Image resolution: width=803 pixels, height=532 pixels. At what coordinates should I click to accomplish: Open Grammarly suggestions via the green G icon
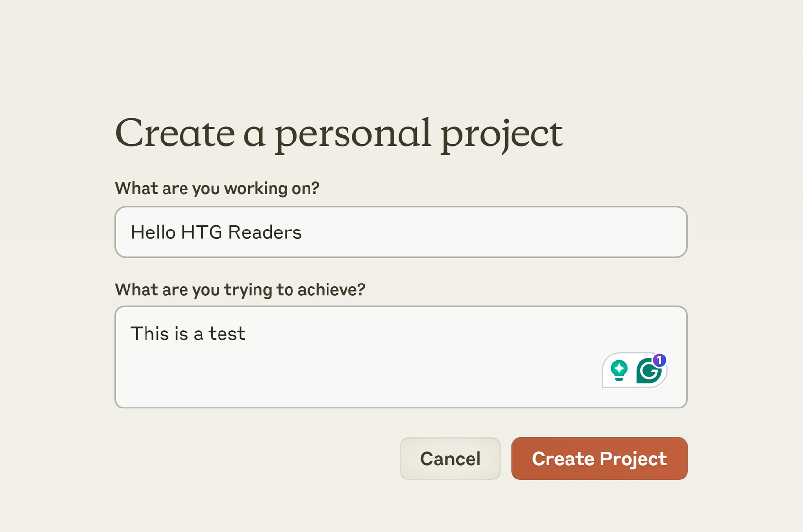649,370
